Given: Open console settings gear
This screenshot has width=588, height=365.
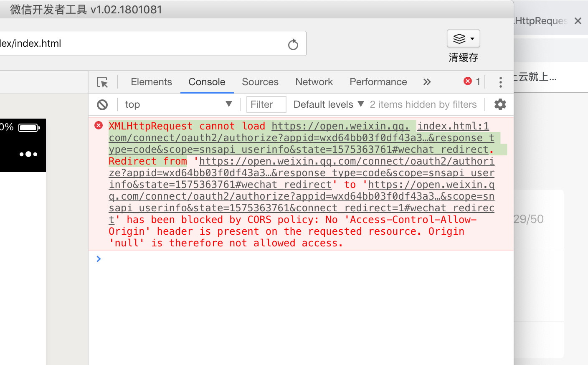Looking at the screenshot, I should pos(500,104).
